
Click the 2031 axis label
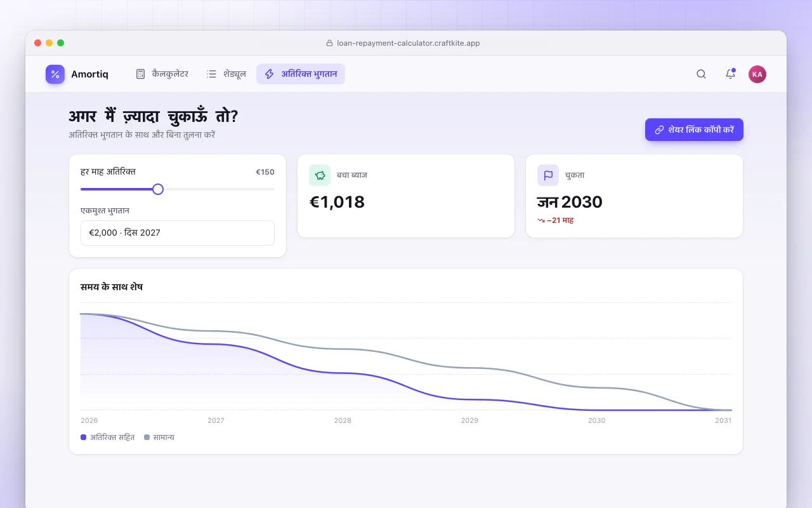(723, 420)
